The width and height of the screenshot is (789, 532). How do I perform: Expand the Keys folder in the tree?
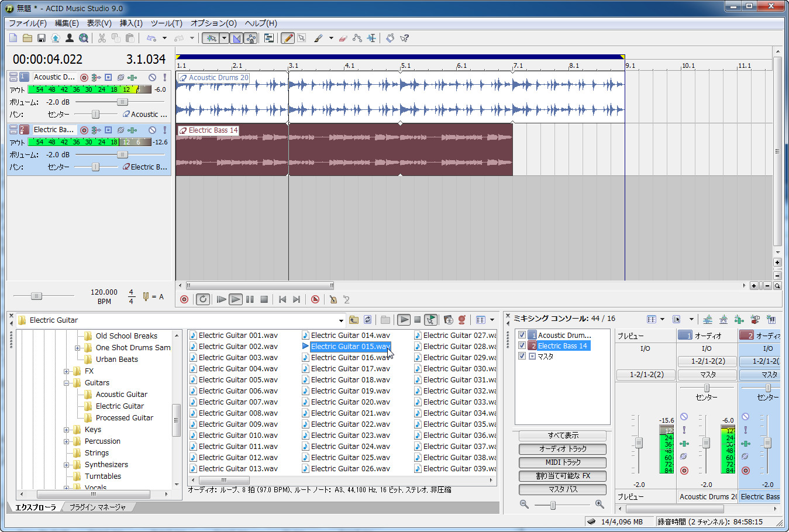pyautogui.click(x=67, y=430)
